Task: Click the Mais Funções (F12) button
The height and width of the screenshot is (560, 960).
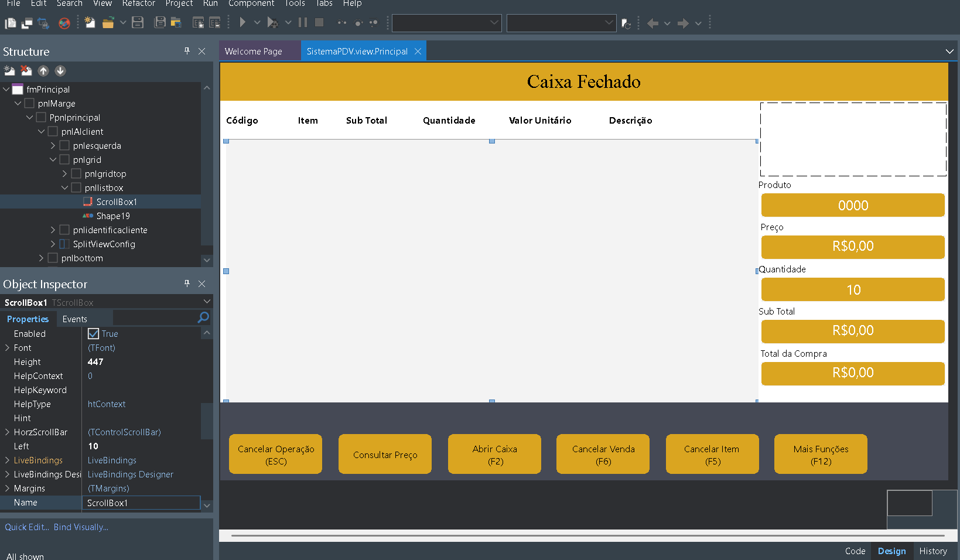Action: 821,454
